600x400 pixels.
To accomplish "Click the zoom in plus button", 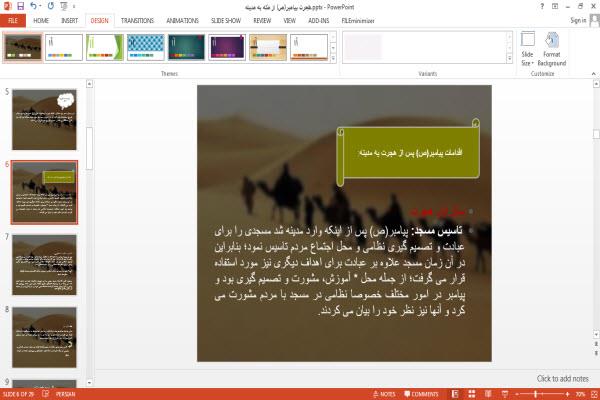I will [x=567, y=394].
